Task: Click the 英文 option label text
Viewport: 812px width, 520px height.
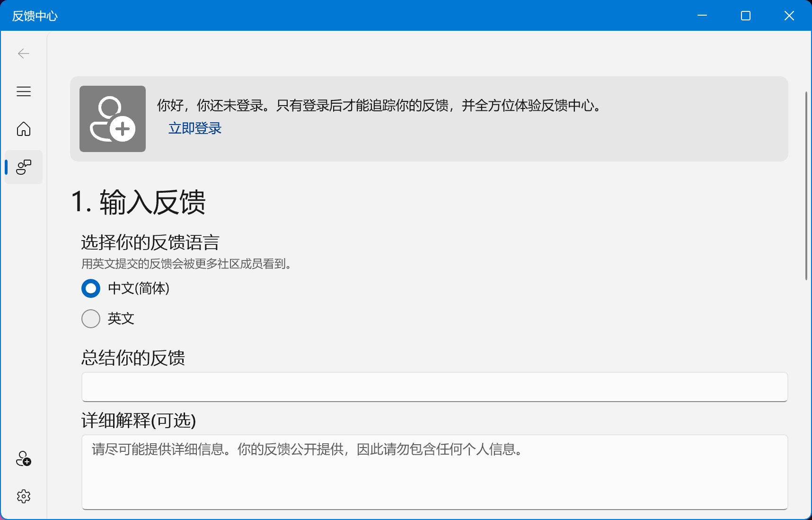Action: [121, 319]
